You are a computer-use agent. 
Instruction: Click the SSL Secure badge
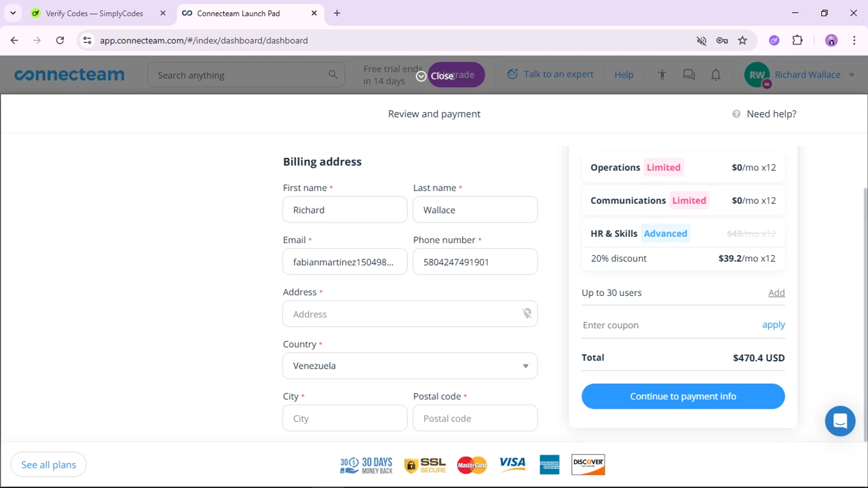(x=425, y=465)
